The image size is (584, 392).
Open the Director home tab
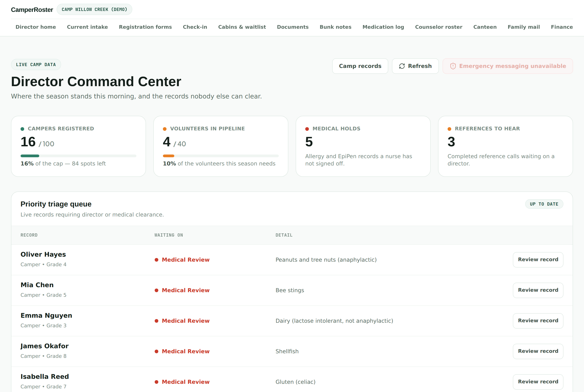coord(36,27)
